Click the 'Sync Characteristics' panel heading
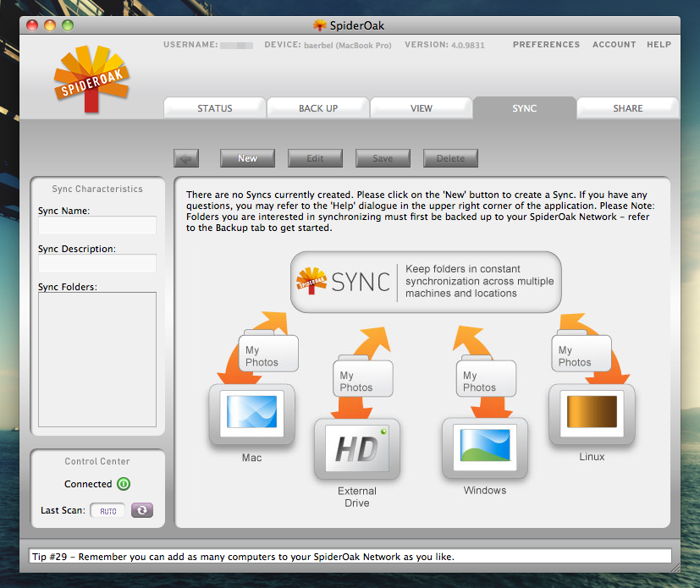The height and width of the screenshot is (588, 700). (97, 189)
